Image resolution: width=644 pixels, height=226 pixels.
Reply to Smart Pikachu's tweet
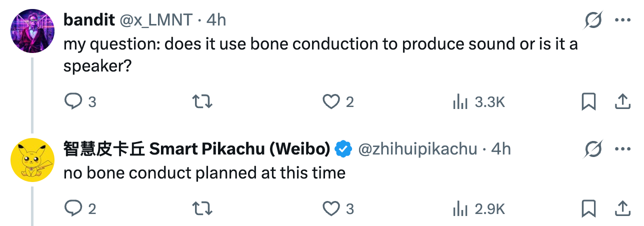coord(73,208)
